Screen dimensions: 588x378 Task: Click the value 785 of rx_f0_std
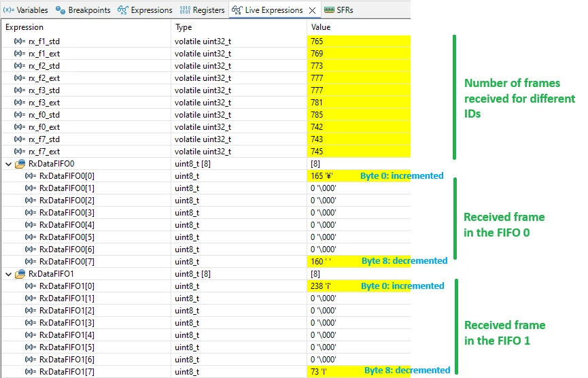point(317,115)
